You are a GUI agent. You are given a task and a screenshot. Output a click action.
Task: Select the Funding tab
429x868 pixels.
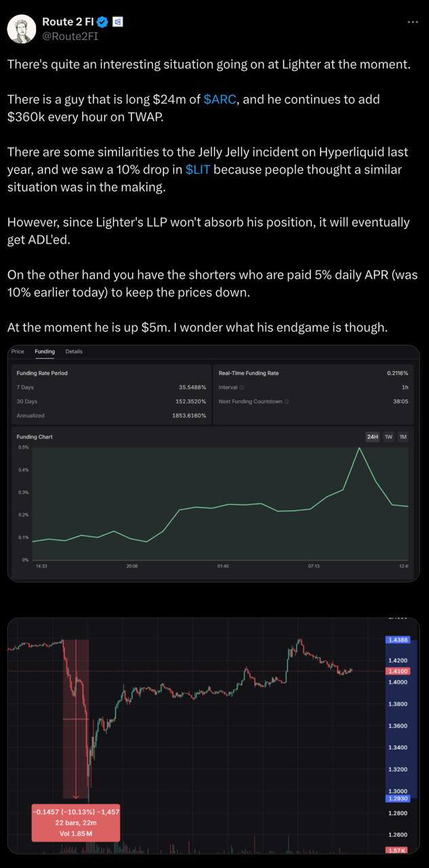click(x=45, y=351)
